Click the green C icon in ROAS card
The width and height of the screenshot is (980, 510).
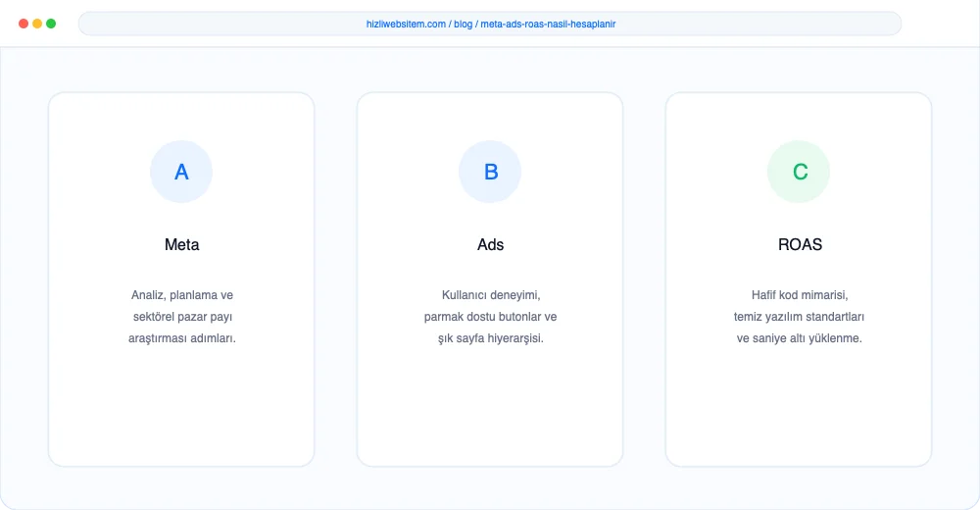click(799, 172)
